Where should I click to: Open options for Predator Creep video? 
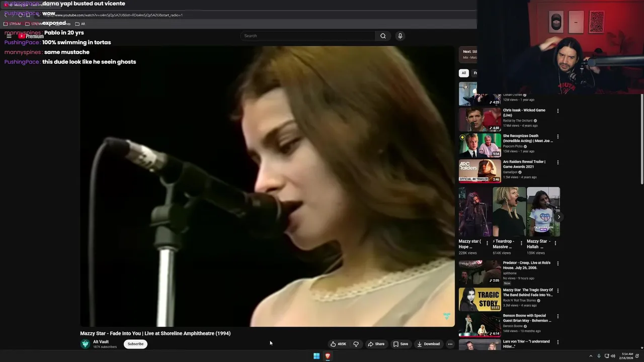tap(557, 263)
